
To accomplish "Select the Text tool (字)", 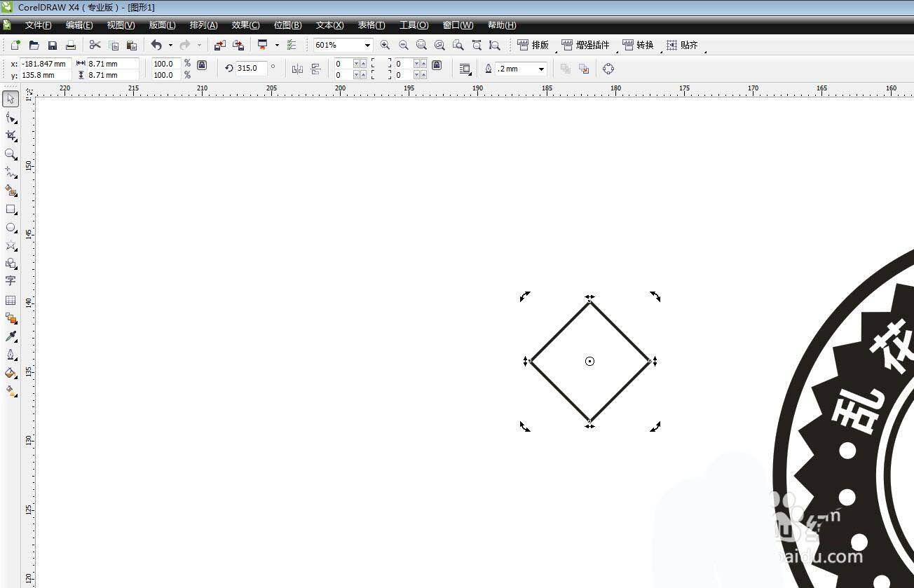I will point(11,281).
